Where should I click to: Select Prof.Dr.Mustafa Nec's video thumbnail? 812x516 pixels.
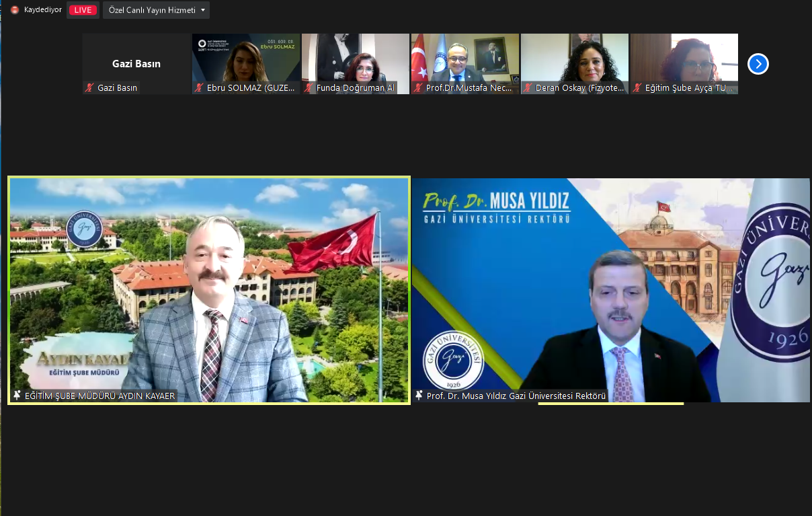(465, 64)
